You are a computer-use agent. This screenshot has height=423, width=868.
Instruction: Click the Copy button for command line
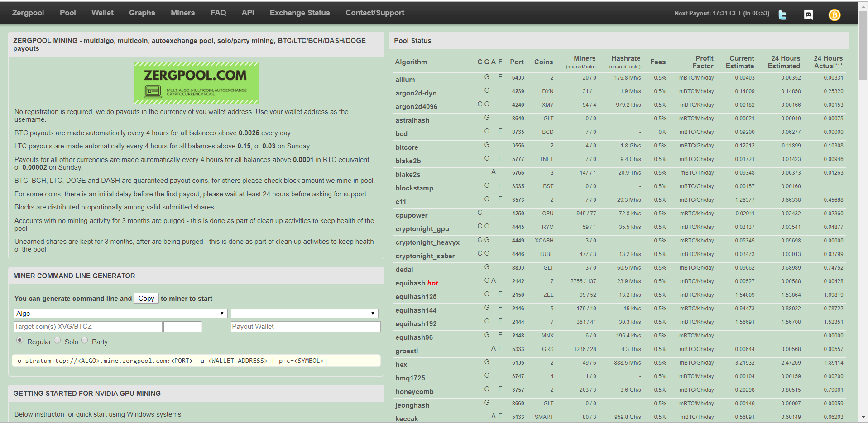tap(146, 298)
